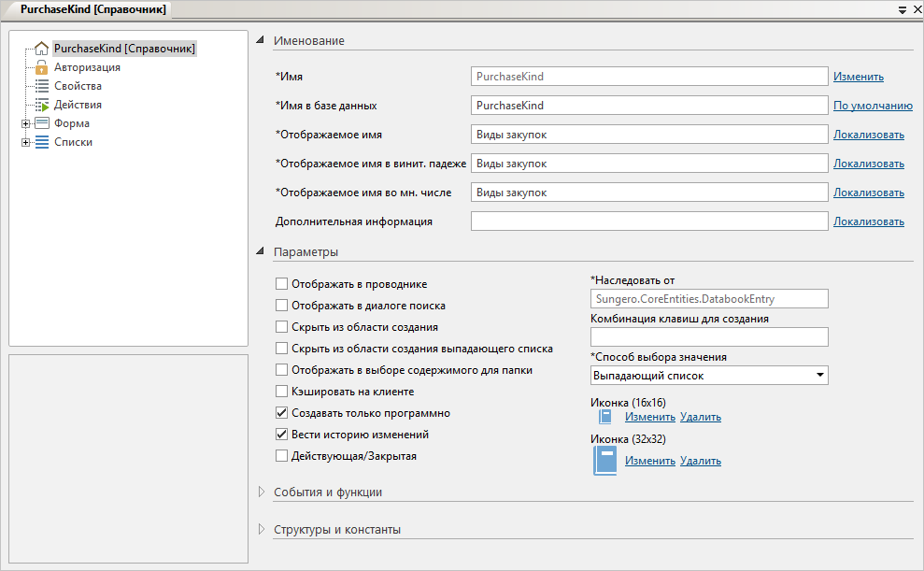Open the tab list dropdown arrow

tap(902, 9)
